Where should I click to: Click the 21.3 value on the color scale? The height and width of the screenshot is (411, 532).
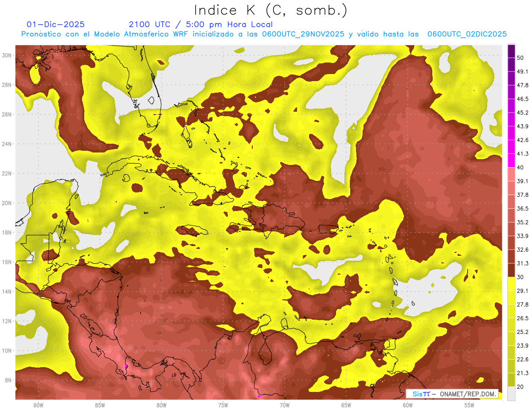tap(523, 373)
